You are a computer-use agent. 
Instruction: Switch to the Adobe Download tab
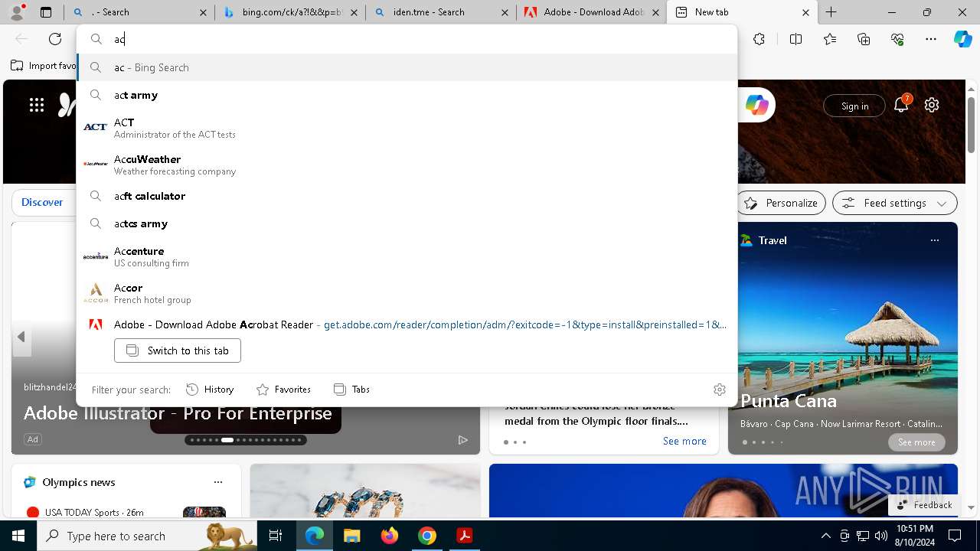(593, 12)
